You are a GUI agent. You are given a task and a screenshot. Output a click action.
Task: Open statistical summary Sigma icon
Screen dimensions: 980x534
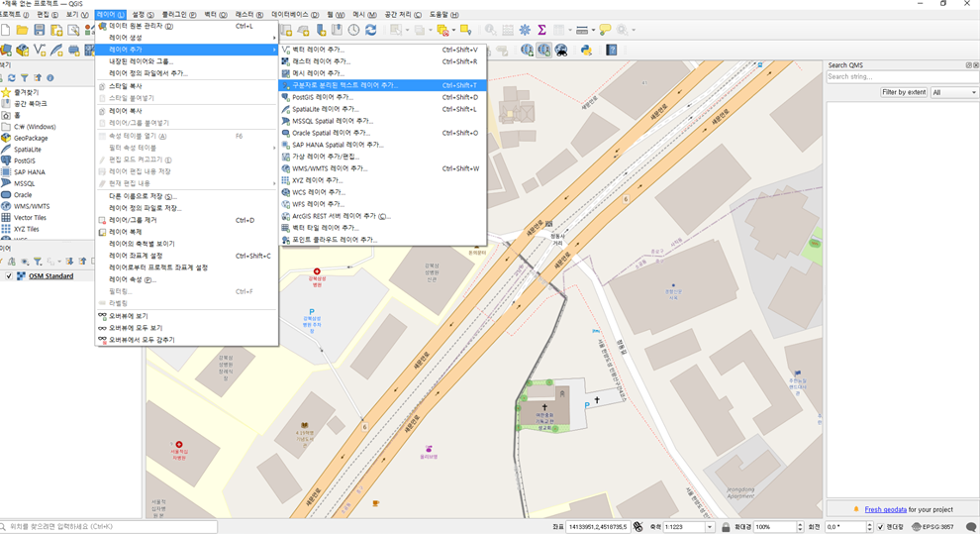point(541,30)
